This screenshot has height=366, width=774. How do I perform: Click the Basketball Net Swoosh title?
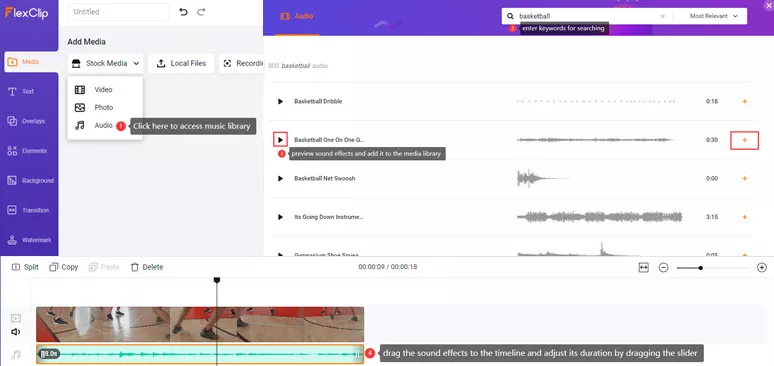point(324,178)
